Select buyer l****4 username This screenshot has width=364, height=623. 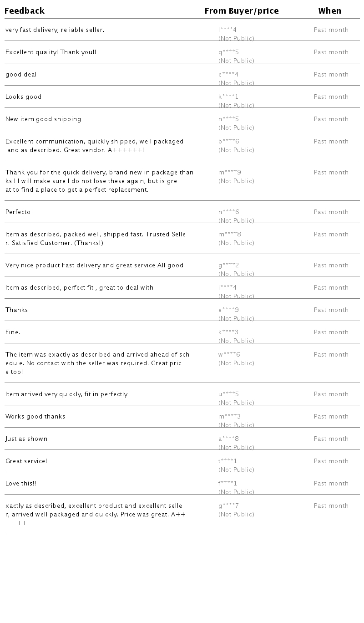[x=227, y=30]
